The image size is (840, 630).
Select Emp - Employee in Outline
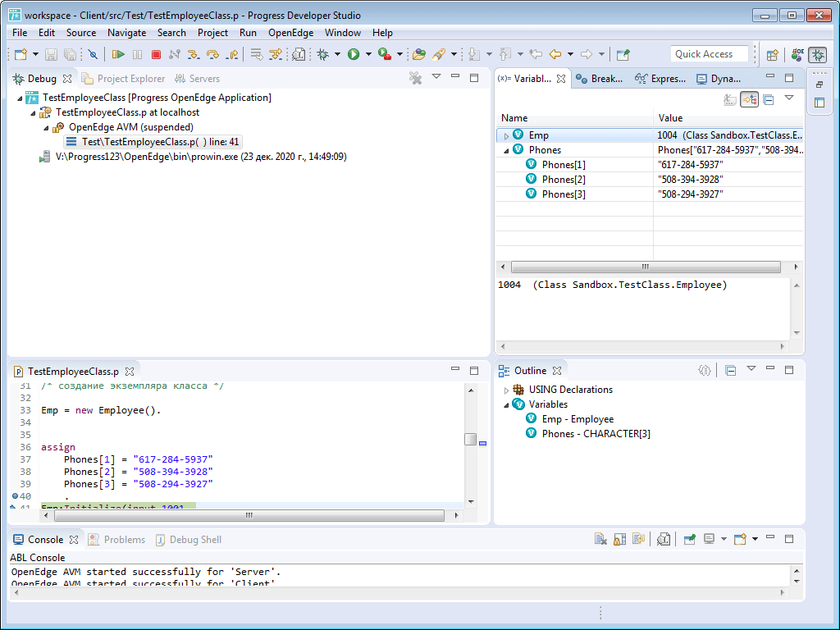click(577, 419)
